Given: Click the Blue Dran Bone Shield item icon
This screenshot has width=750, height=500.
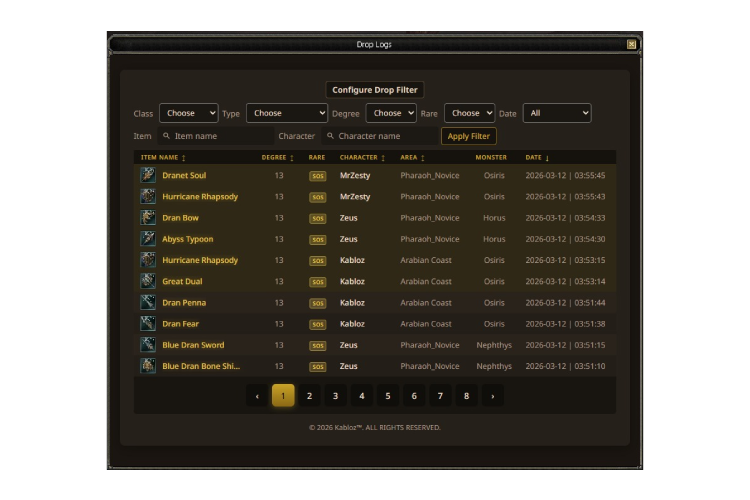Looking at the screenshot, I should coord(148,366).
